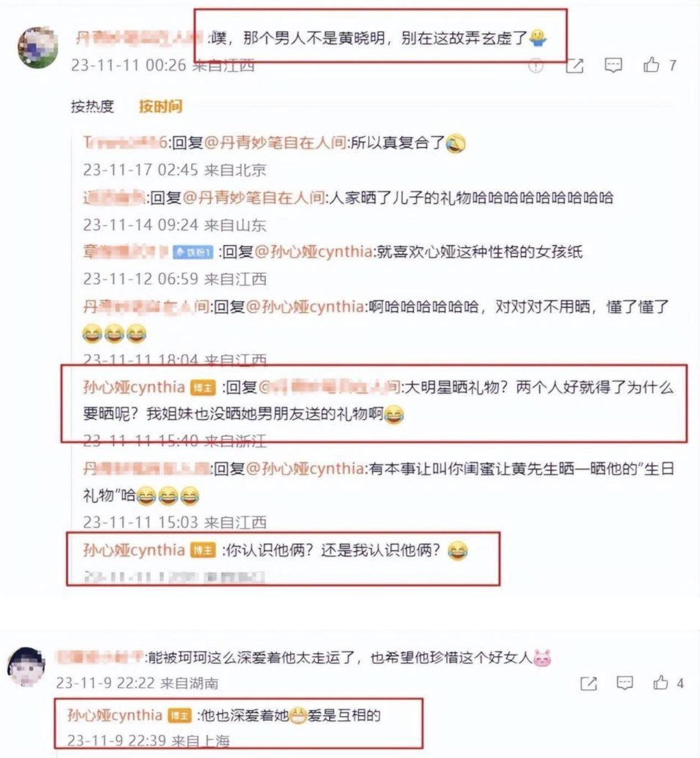This screenshot has width=700, height=758.
Task: Open the avatar of the Hunan commenter
Action: 26,668
